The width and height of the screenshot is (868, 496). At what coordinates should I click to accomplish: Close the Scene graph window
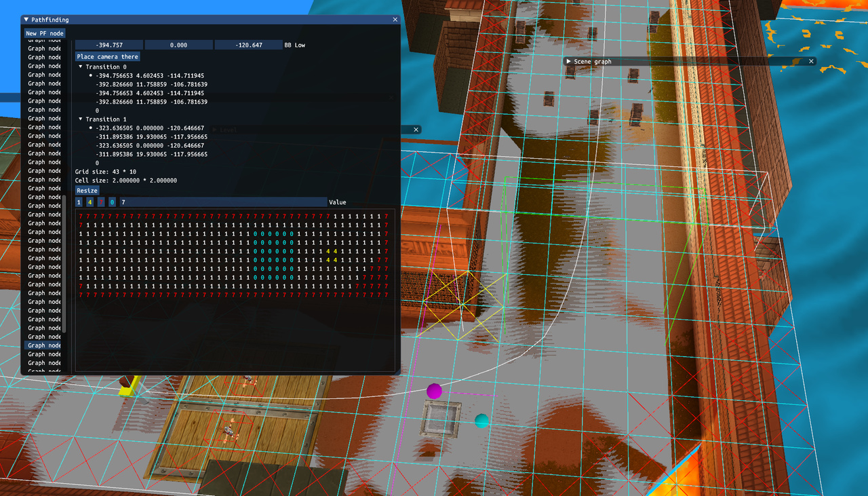811,61
